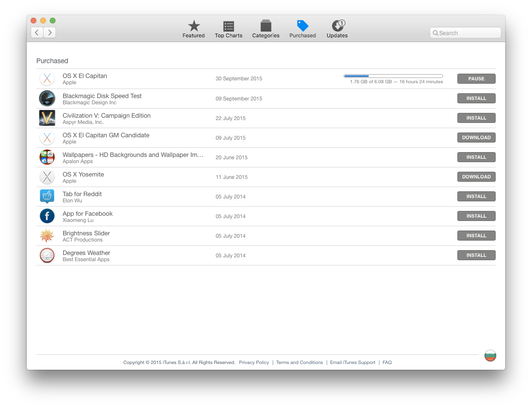532x408 pixels.
Task: Click the 'Purchased' section heading
Action: click(x=52, y=61)
